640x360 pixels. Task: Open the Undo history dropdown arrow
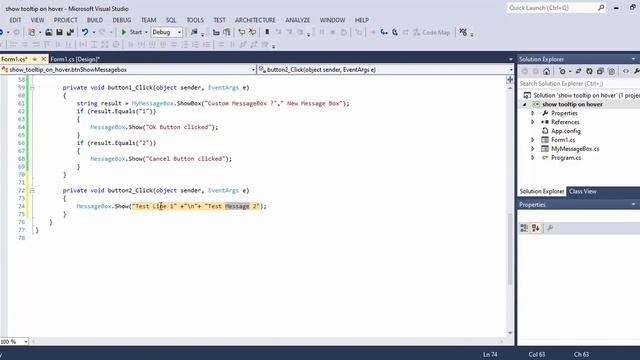(x=93, y=32)
